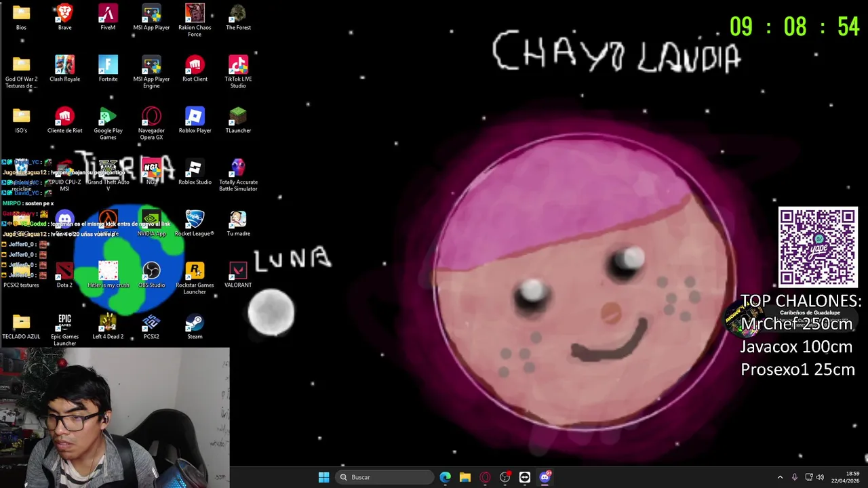Open Left 4 Dead 2 shortcut
The height and width of the screenshot is (488, 868).
(108, 327)
